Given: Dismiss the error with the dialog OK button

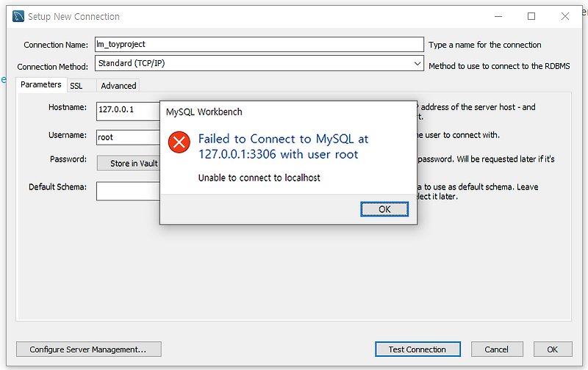Looking at the screenshot, I should pos(384,209).
